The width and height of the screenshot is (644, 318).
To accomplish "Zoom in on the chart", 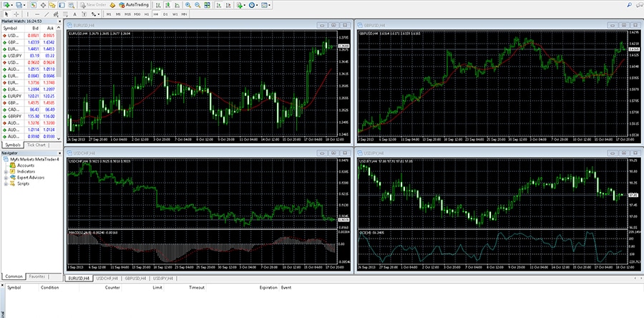I will (x=187, y=5).
